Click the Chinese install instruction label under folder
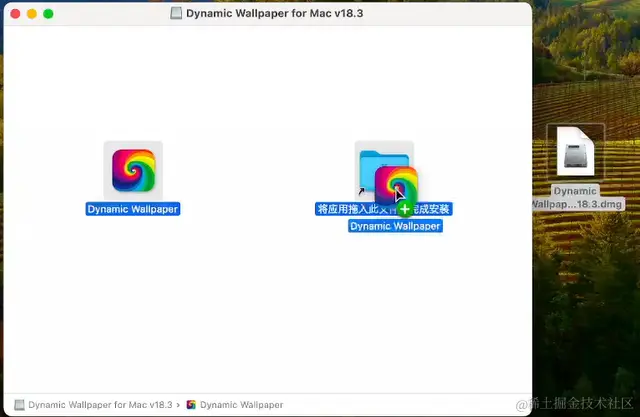 pyautogui.click(x=383, y=209)
